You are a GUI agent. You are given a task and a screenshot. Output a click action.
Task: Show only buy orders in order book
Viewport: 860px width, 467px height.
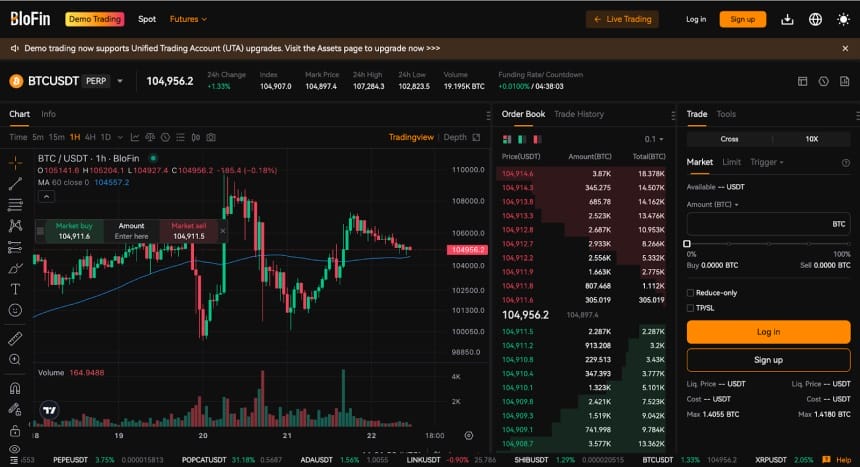522,139
